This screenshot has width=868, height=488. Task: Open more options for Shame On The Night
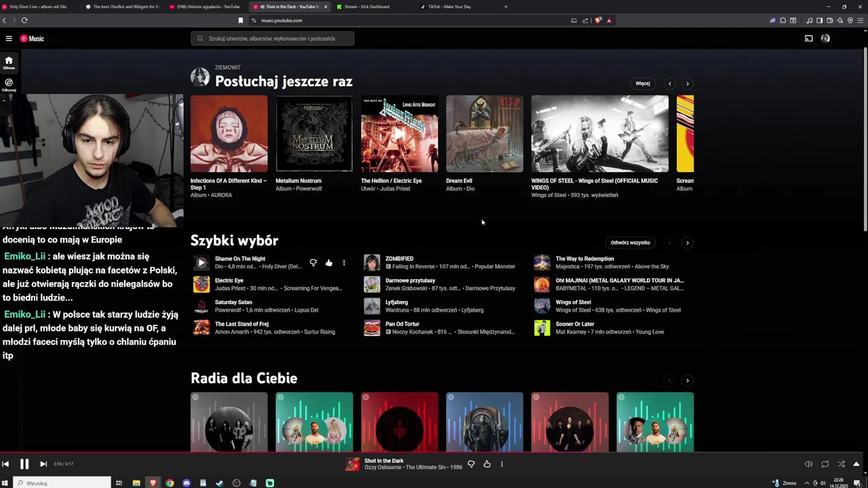pos(344,263)
